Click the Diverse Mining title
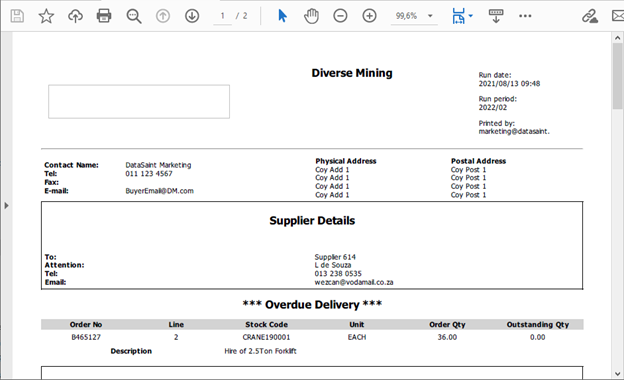The height and width of the screenshot is (380, 624). click(x=352, y=73)
